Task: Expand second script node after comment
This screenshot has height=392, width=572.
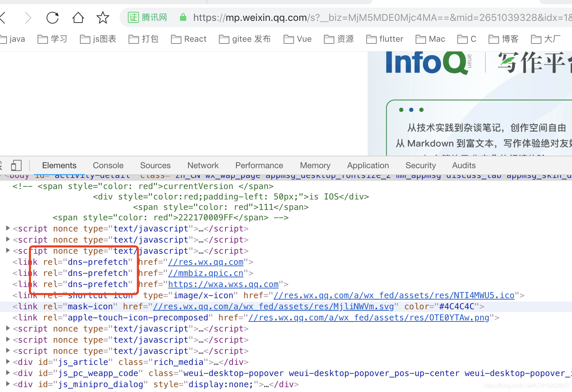Action: 8,239
